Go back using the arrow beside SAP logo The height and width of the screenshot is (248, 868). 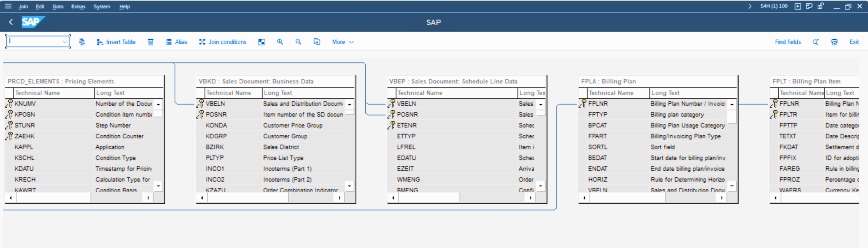11,22
